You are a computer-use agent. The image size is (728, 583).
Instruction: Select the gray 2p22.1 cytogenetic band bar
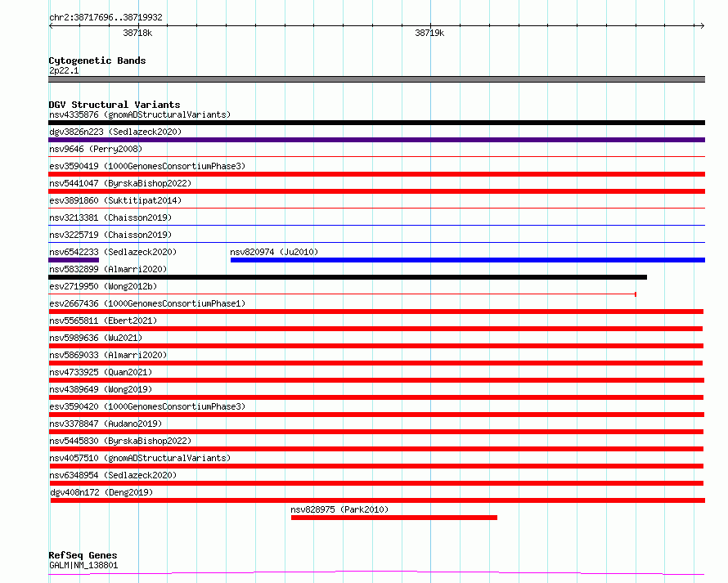point(376,79)
